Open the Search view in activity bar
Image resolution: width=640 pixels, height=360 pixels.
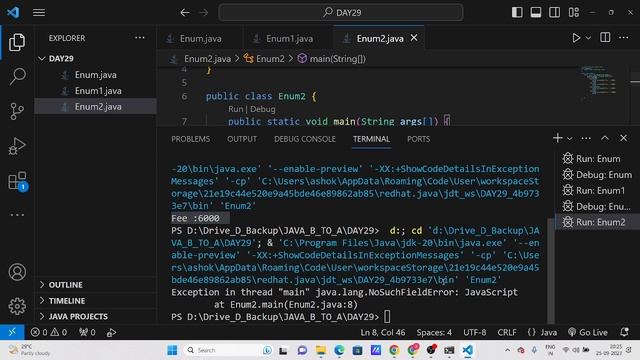(x=17, y=77)
